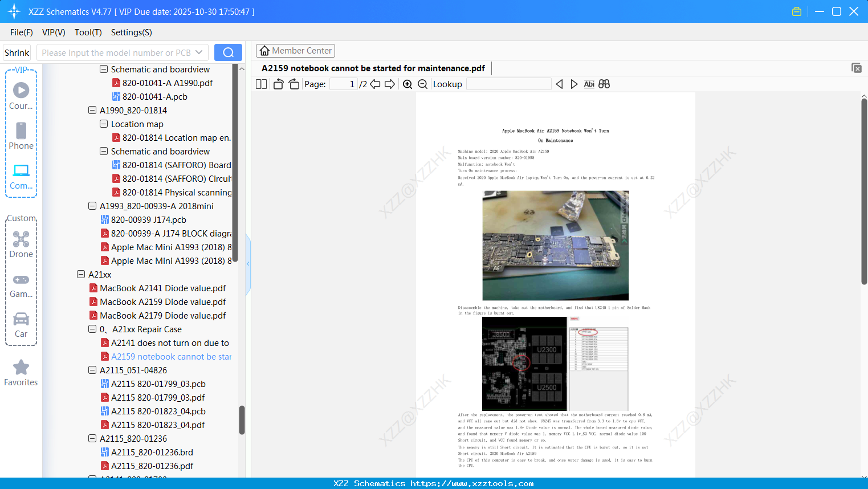Click the motherboard photo in the PDF
The width and height of the screenshot is (868, 489).
point(556,246)
